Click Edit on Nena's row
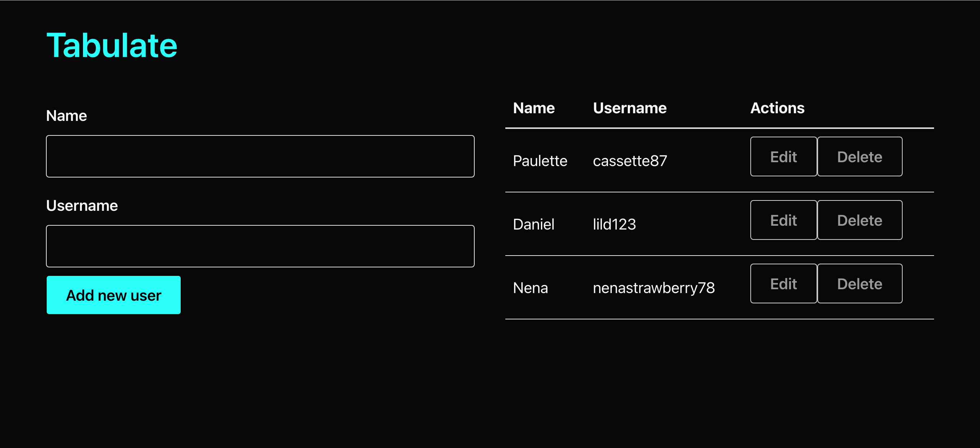Viewport: 980px width, 448px height. coord(783,283)
